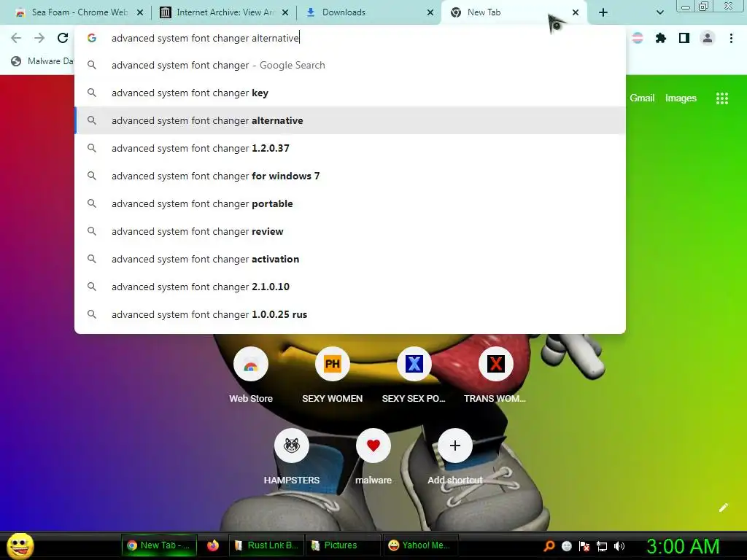Click the striped extension icon in toolbar

click(638, 38)
